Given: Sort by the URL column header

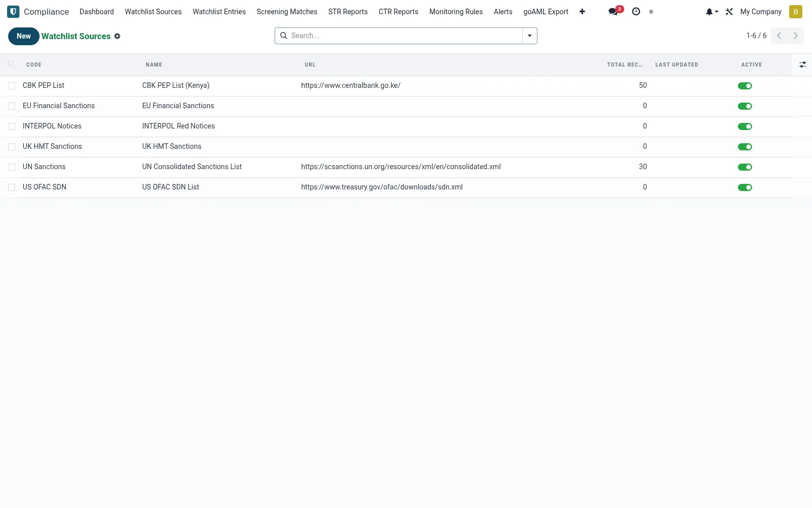Looking at the screenshot, I should (310, 65).
